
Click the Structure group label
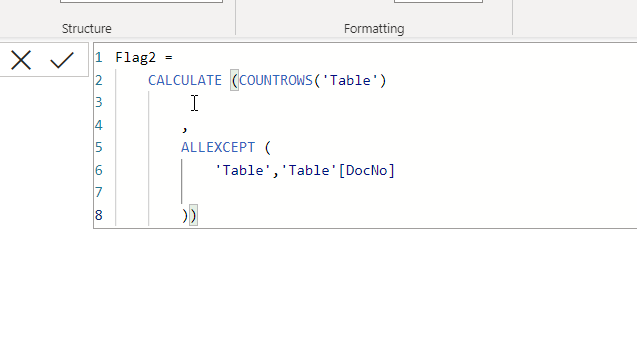click(87, 29)
